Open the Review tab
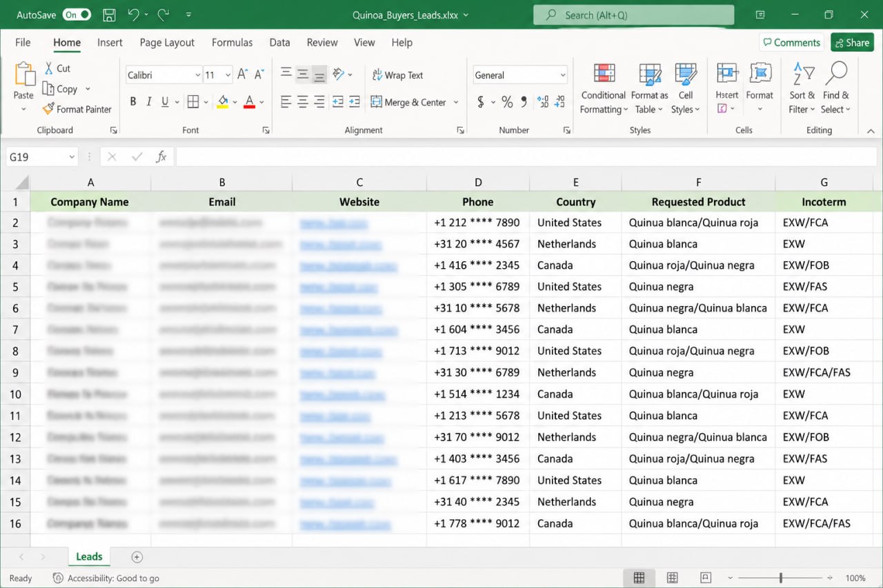The image size is (883, 588). tap(322, 43)
